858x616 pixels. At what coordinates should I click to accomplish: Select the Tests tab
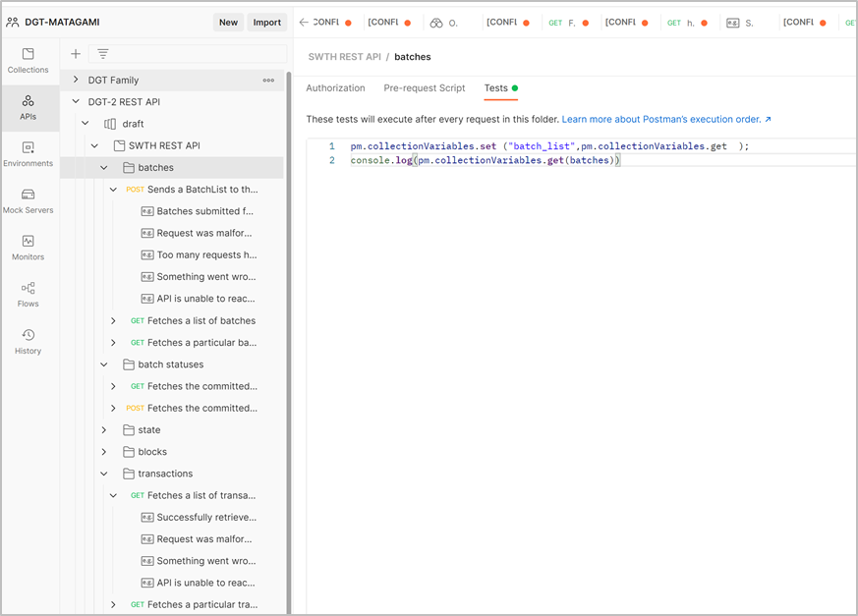coord(500,88)
